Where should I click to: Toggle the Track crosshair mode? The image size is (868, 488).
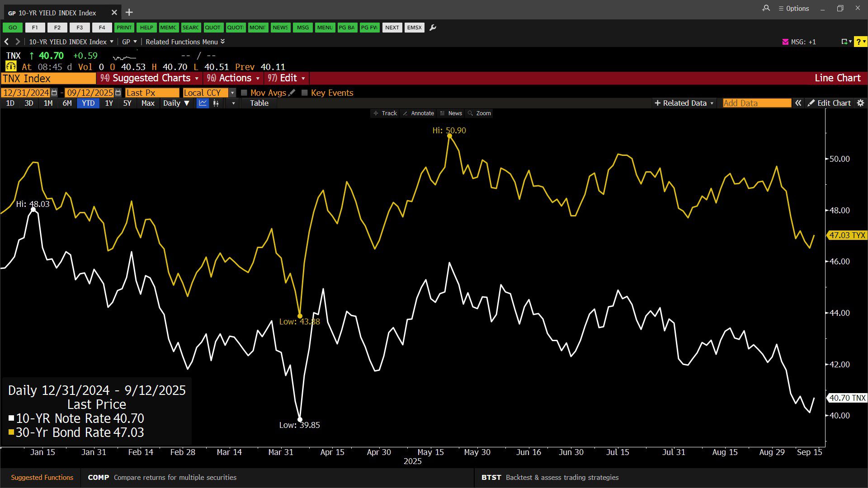[x=385, y=113]
